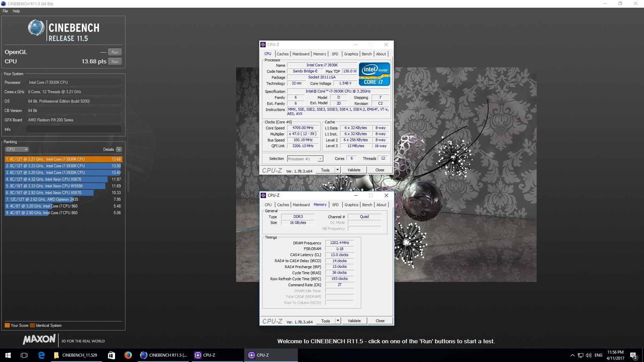
Task: Run the OpenGL benchmark test
Action: pos(115,52)
